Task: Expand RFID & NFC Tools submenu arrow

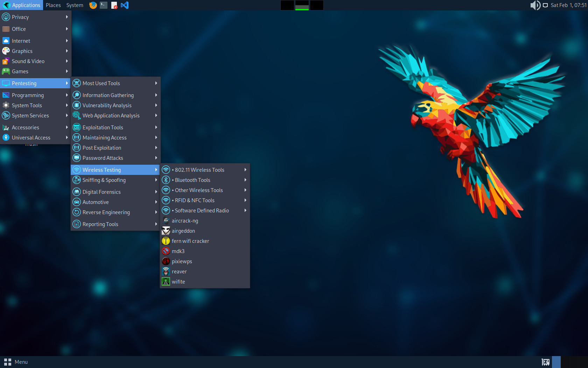Action: click(245, 200)
